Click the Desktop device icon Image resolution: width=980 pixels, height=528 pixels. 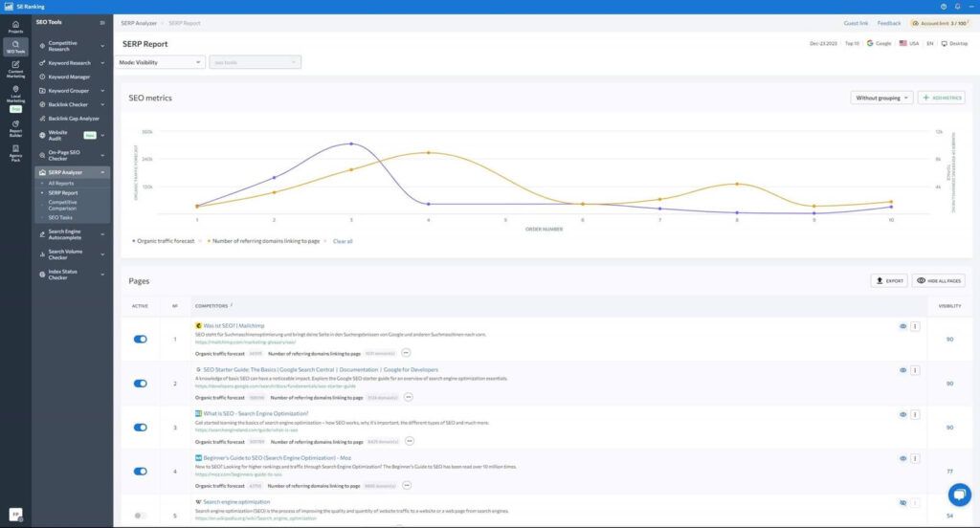coord(945,43)
